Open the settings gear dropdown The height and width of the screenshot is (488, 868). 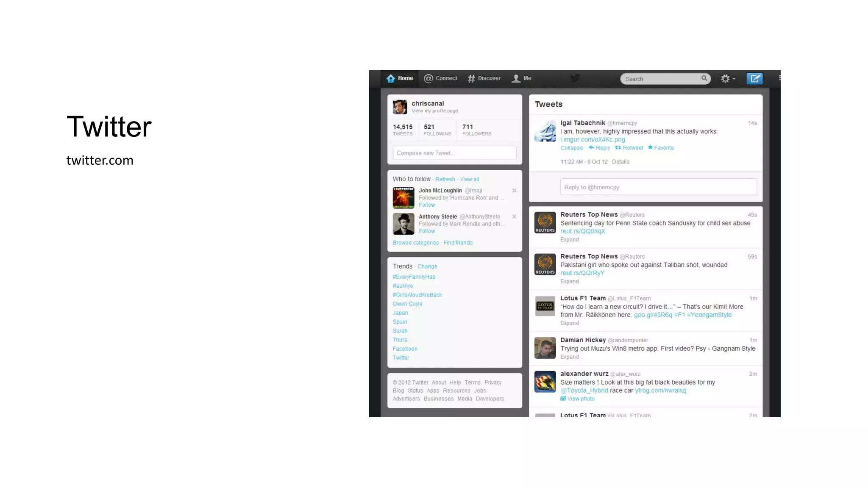click(x=728, y=78)
